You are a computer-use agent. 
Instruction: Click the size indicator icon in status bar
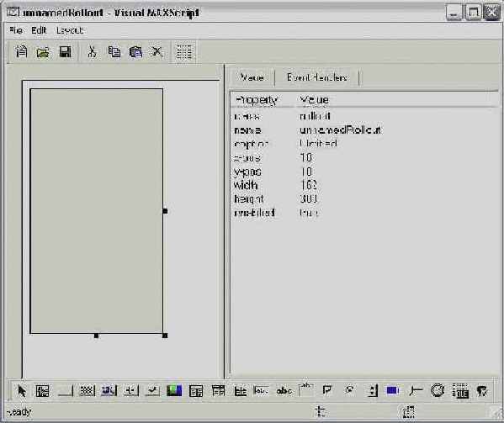pyautogui.click(x=409, y=411)
